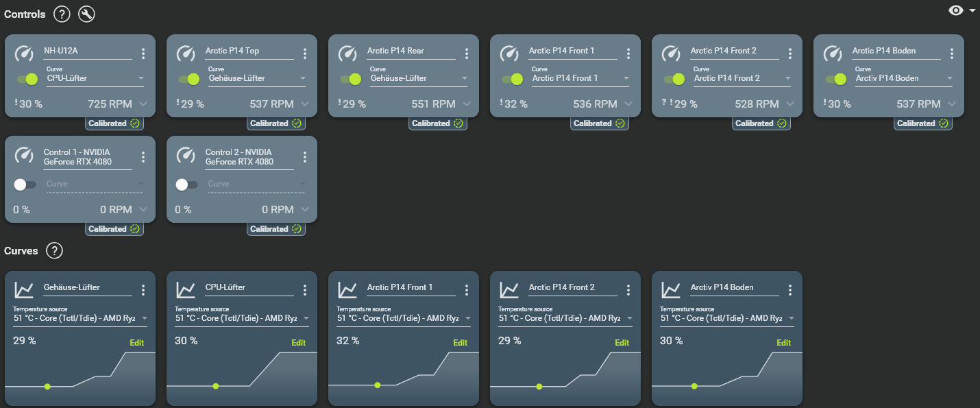Edit the Arctic P14 Front 1 curve
Viewport: 980px width, 408px height.
(461, 343)
